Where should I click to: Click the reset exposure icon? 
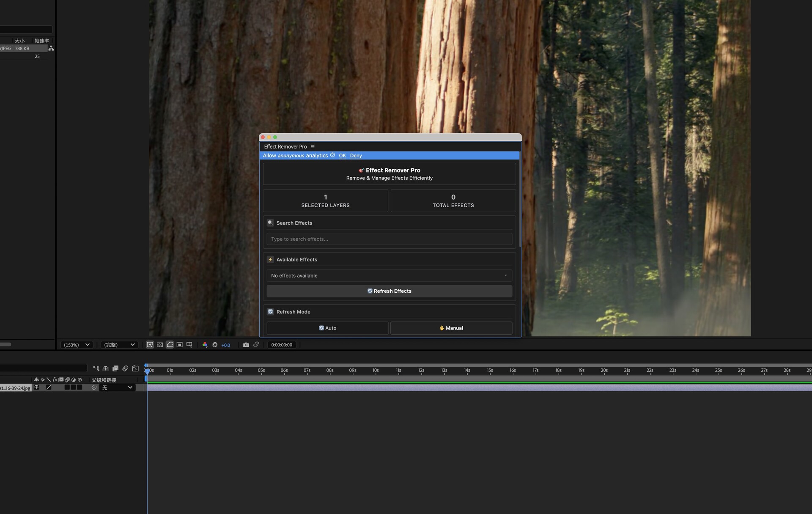click(215, 345)
